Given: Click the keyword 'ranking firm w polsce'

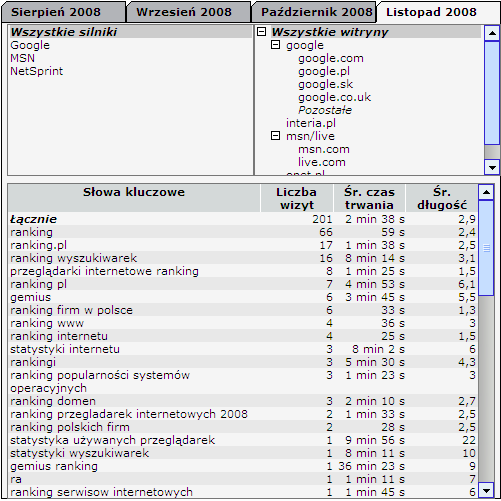Looking at the screenshot, I should point(71,310).
